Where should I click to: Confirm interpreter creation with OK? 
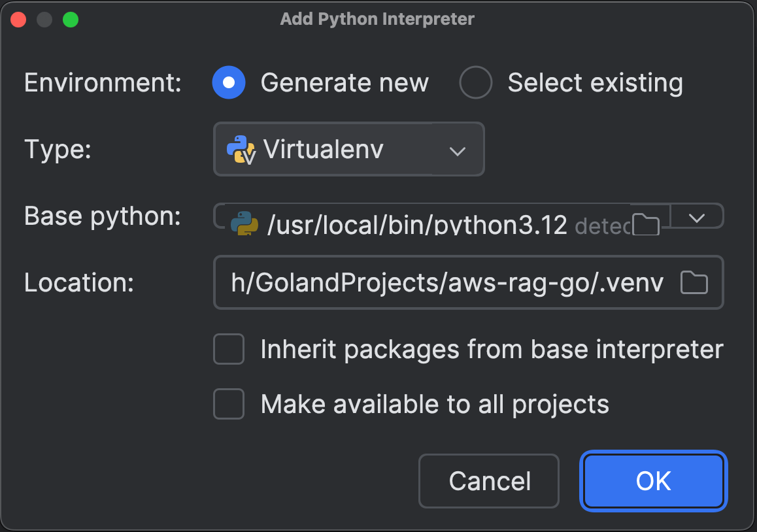tap(653, 481)
